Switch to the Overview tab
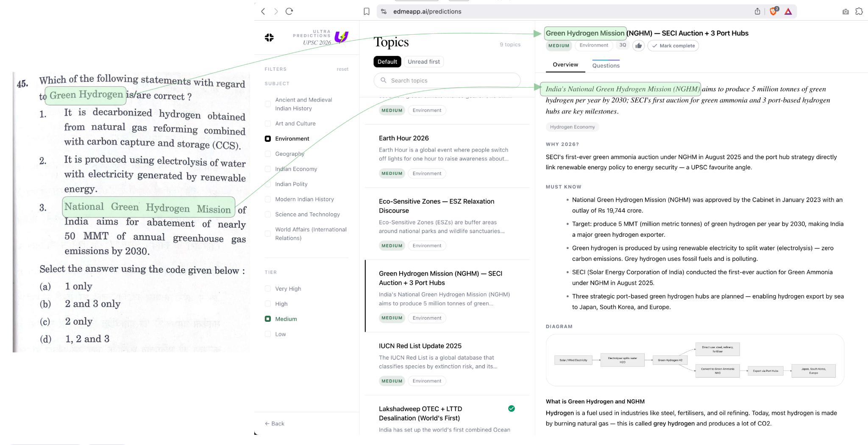The image size is (868, 445). (565, 65)
